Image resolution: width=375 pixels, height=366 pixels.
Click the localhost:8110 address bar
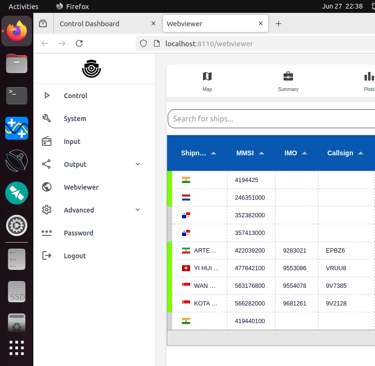(209, 44)
